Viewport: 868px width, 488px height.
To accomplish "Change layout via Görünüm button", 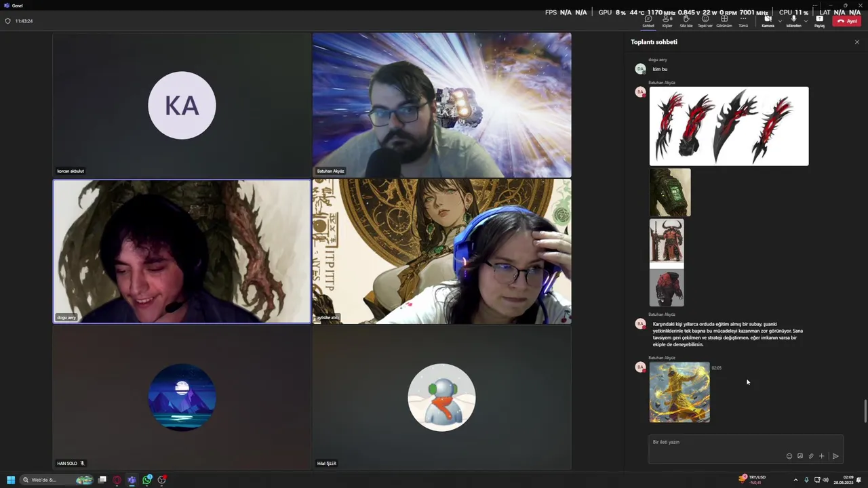I will pos(724,22).
